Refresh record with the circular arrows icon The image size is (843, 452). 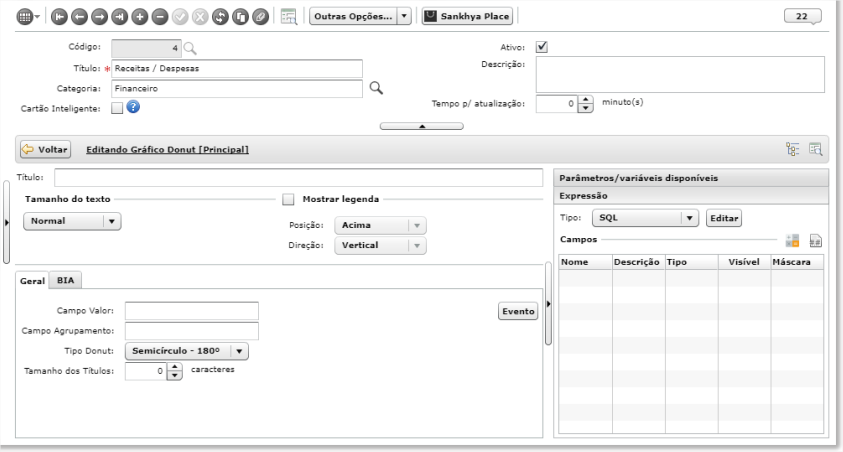(x=220, y=17)
